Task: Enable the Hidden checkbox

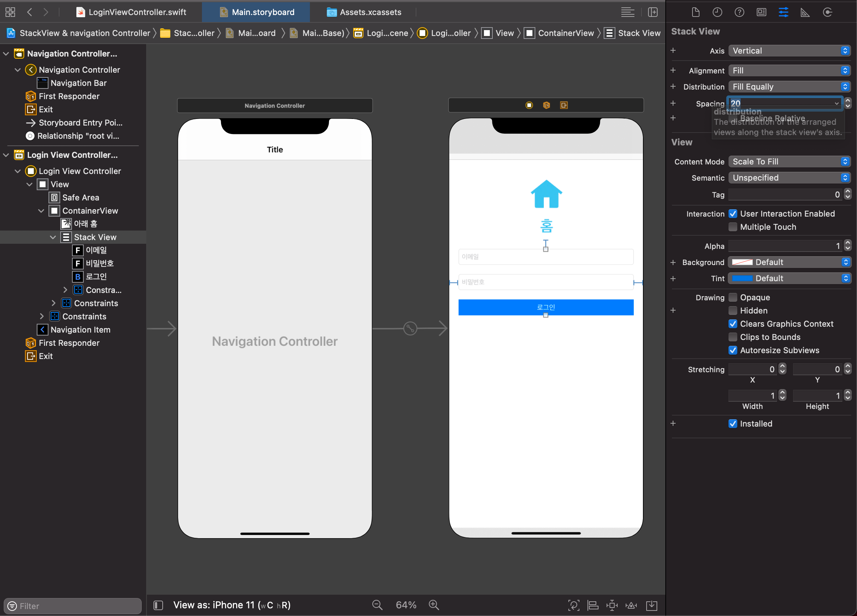Action: click(733, 311)
